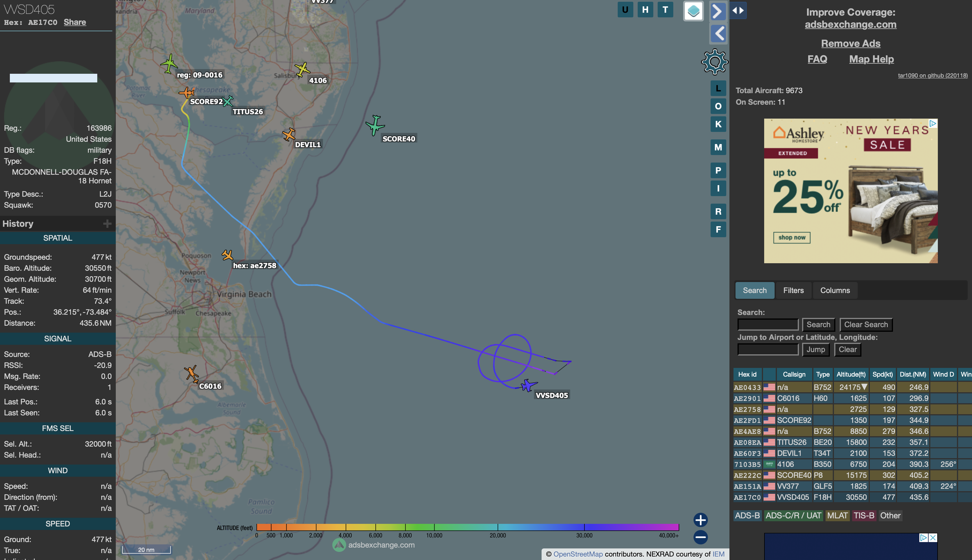
Task: Open the IEM attribution link
Action: click(718, 554)
